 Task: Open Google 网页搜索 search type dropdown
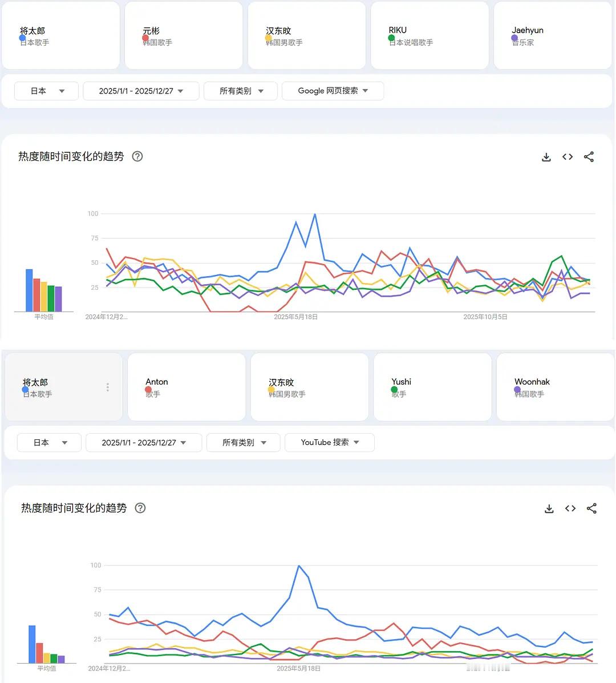coord(333,91)
